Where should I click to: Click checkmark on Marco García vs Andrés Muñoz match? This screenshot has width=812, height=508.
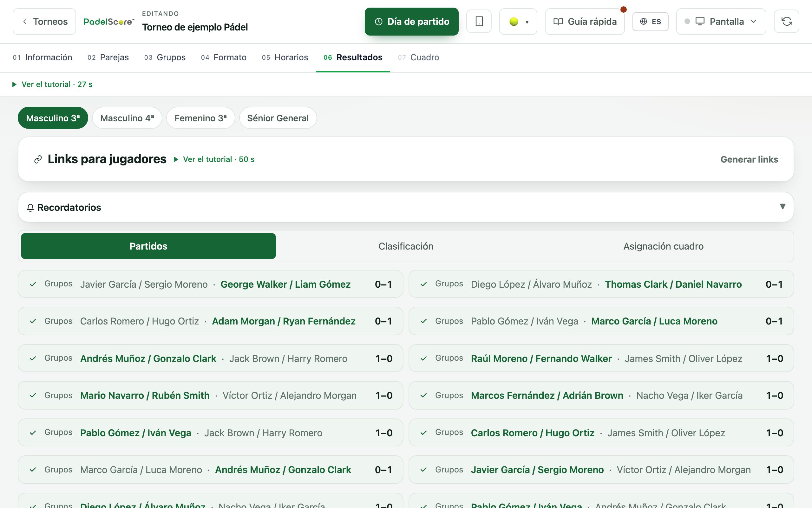click(33, 470)
